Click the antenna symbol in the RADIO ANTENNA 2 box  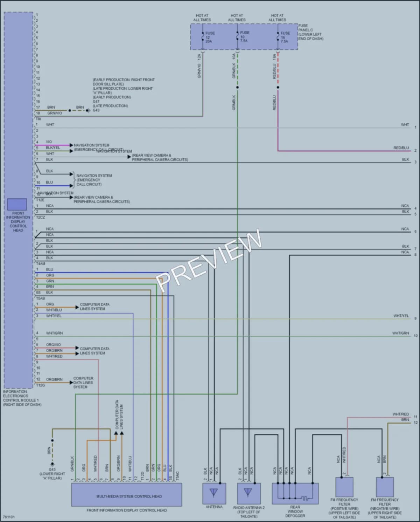click(x=248, y=493)
